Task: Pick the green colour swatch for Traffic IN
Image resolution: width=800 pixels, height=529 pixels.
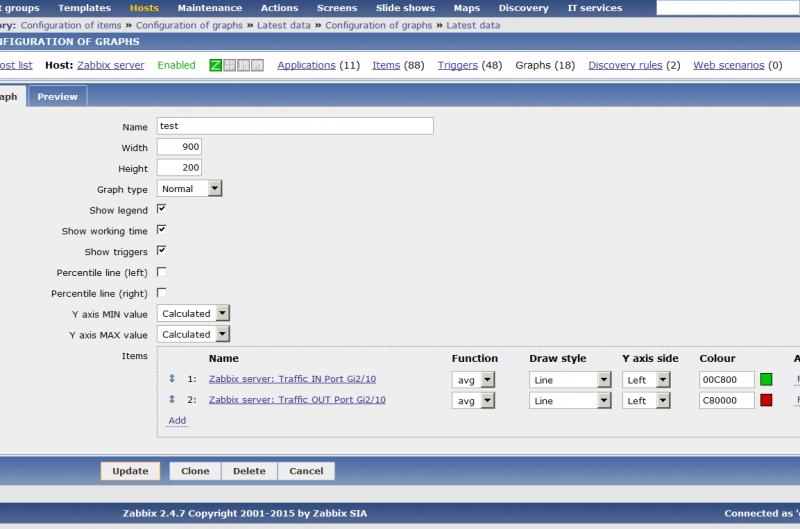Action: tap(766, 380)
